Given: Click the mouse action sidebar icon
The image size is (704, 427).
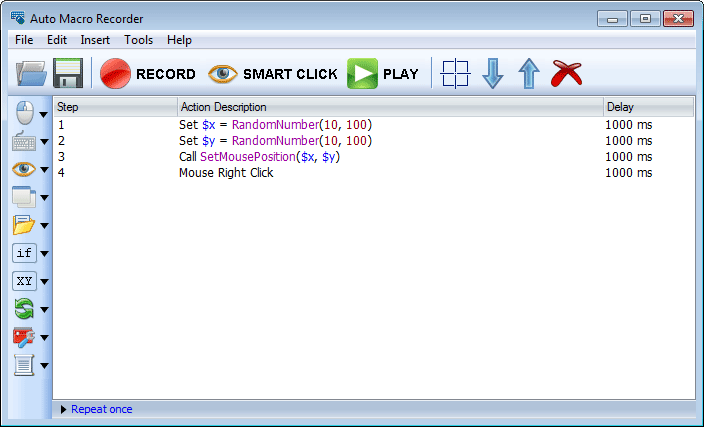Looking at the screenshot, I should coord(25,113).
